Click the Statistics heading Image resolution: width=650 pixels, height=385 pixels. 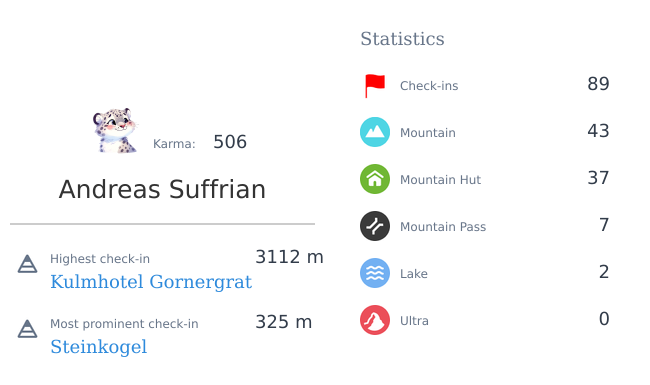point(402,39)
